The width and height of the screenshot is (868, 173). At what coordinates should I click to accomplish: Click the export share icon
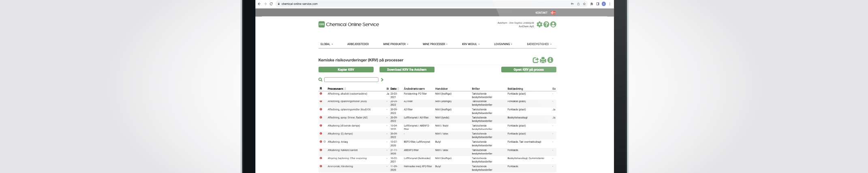(535, 60)
